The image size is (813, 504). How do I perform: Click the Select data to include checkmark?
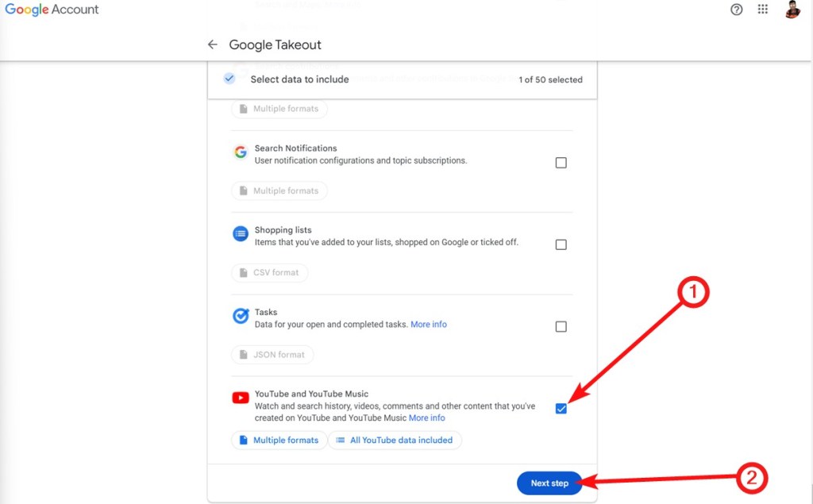229,79
